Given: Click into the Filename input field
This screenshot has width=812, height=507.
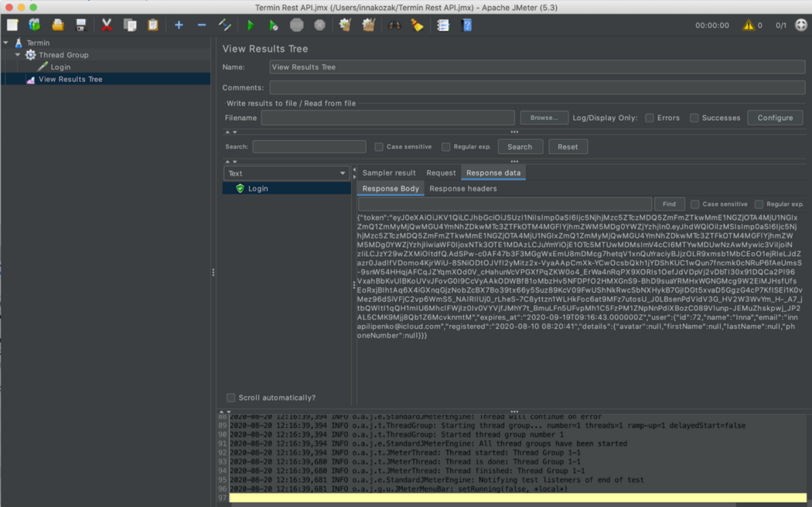Looking at the screenshot, I should click(x=387, y=118).
